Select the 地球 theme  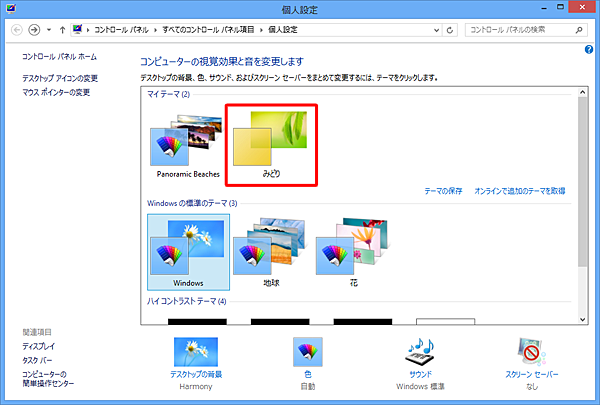271,252
